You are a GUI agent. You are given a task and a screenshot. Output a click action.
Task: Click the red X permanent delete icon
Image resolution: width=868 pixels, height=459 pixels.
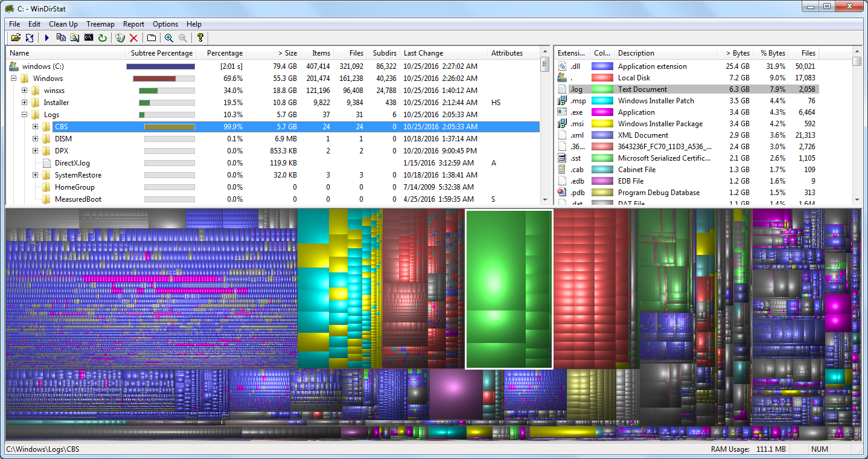pos(134,37)
